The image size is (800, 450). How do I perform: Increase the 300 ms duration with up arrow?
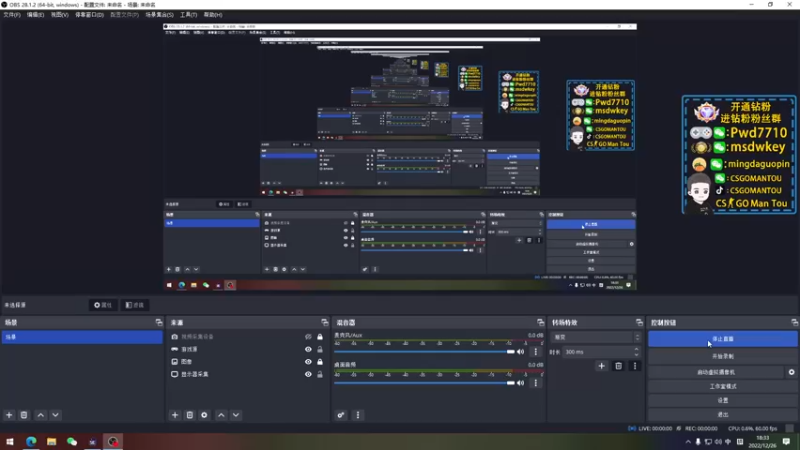[x=636, y=349]
